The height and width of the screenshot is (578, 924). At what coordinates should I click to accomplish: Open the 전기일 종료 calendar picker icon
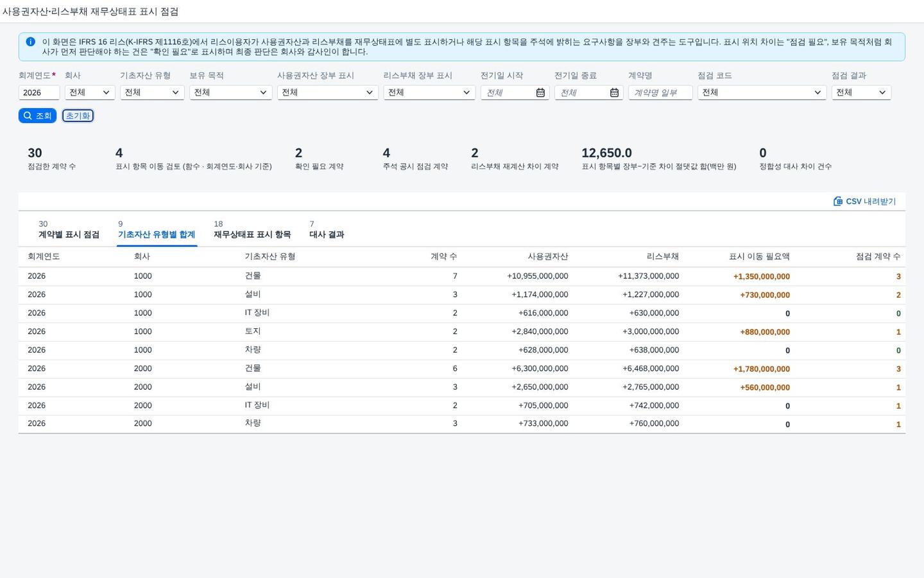(x=614, y=92)
